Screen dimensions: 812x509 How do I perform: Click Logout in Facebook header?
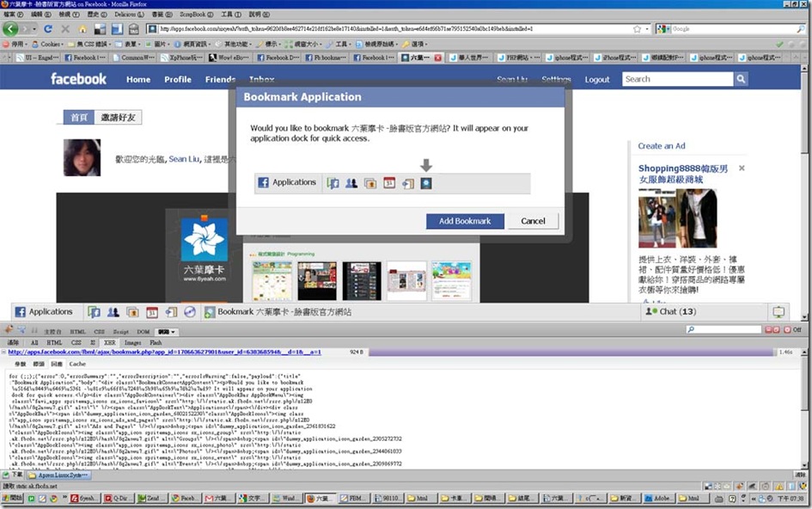click(x=597, y=79)
